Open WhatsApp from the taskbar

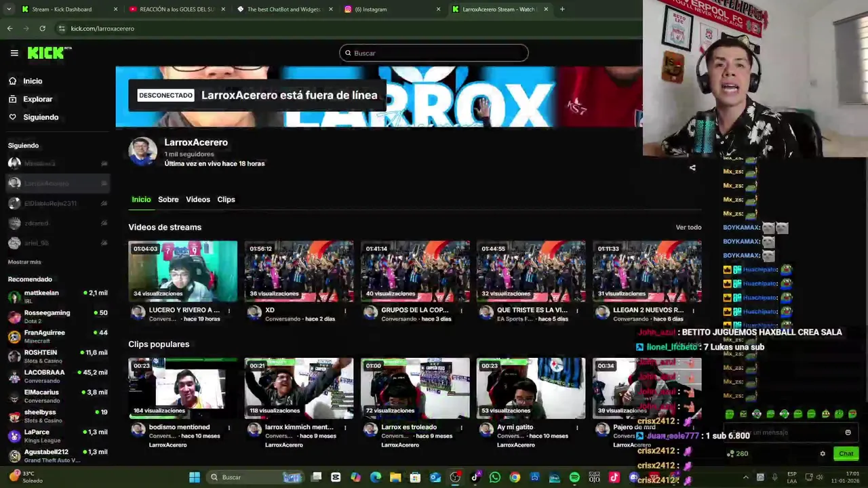495,477
